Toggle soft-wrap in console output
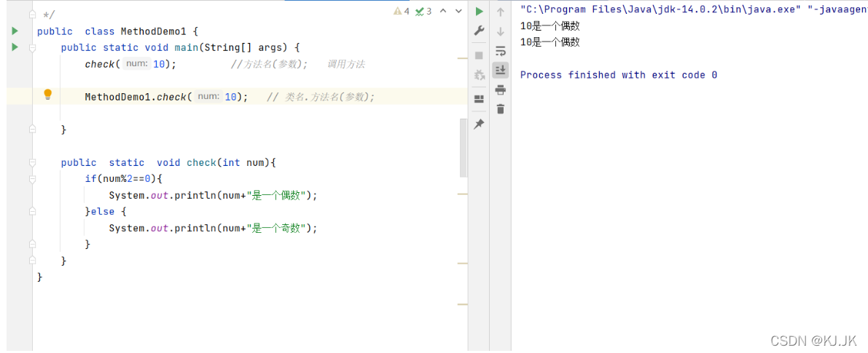Screen dimensions: 868x353 [x=501, y=51]
